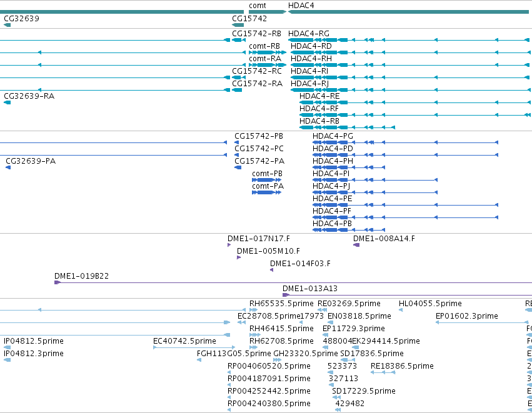Select EST RP004240380.5prime
This screenshot has width=532, height=413.
point(269,404)
